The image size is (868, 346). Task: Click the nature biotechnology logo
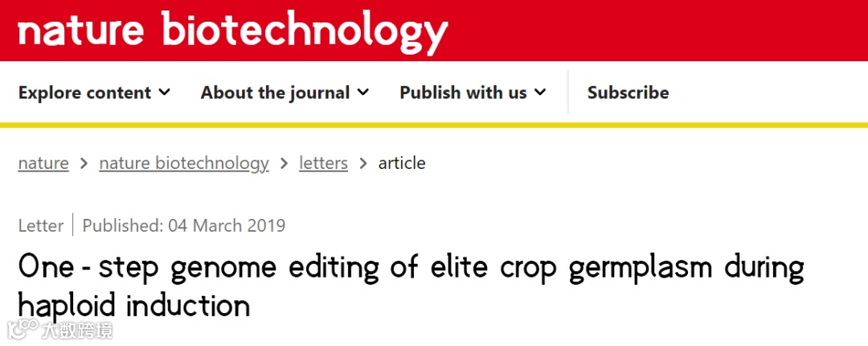[231, 31]
